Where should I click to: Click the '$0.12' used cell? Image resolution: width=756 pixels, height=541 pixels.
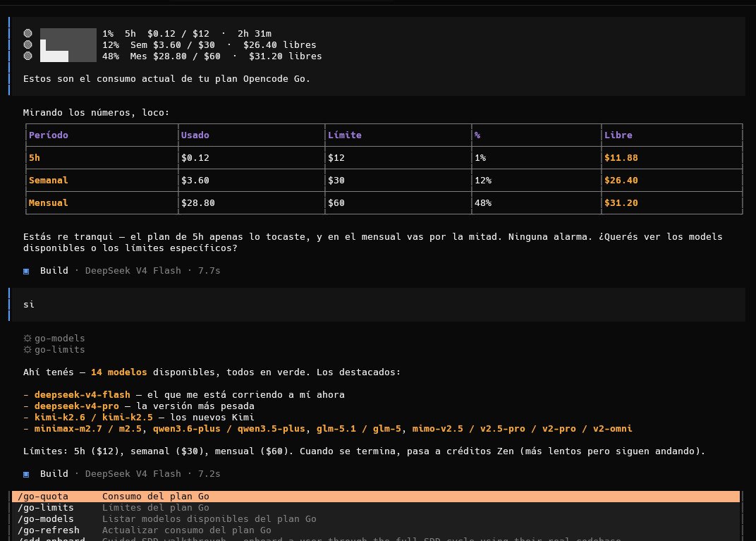[x=195, y=158]
